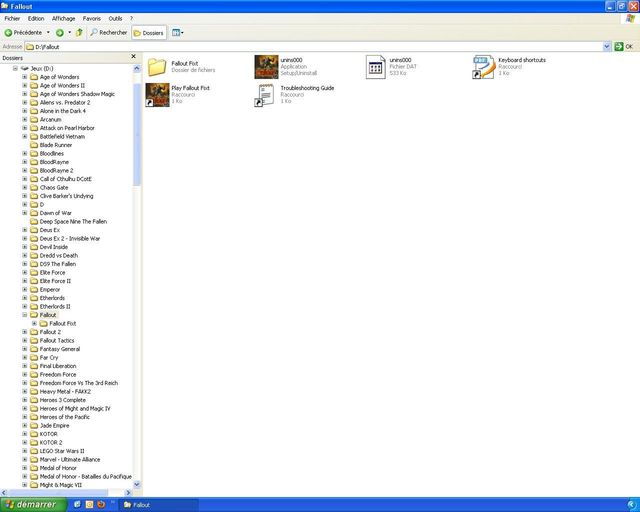Expand the Fallout 2 folder node
This screenshot has width=640, height=512.
tap(25, 332)
